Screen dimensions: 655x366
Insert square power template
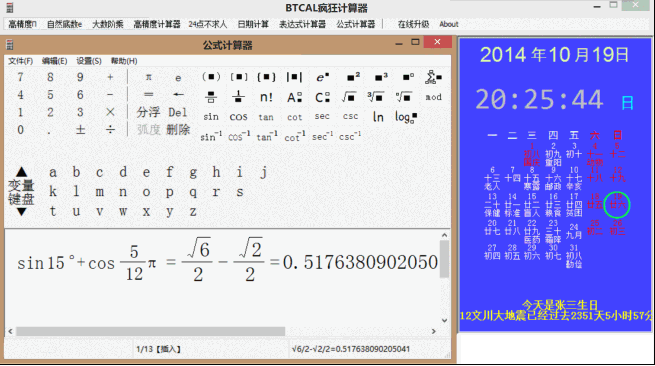coord(353,77)
